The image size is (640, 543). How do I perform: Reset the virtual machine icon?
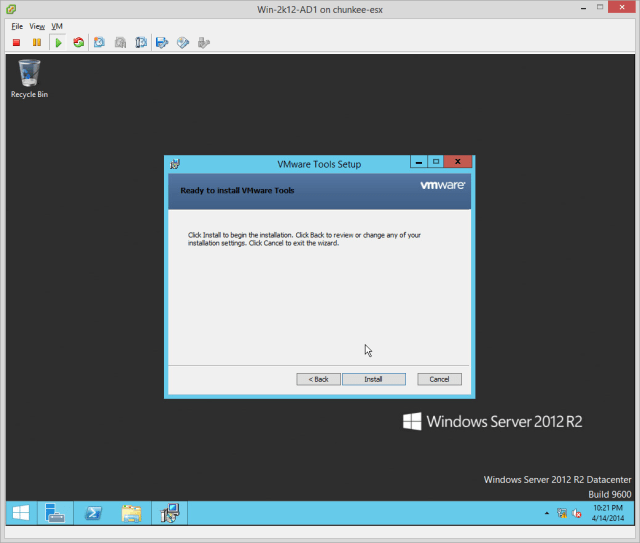coord(78,42)
